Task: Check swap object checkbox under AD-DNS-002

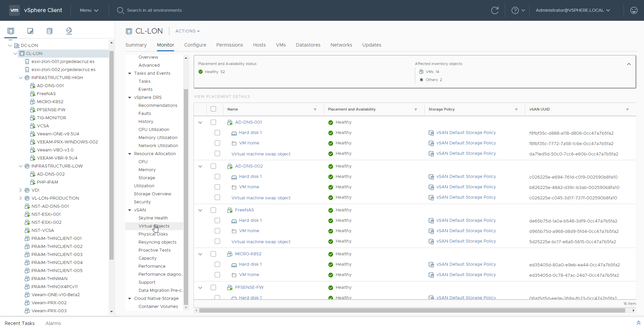Action: tap(217, 197)
